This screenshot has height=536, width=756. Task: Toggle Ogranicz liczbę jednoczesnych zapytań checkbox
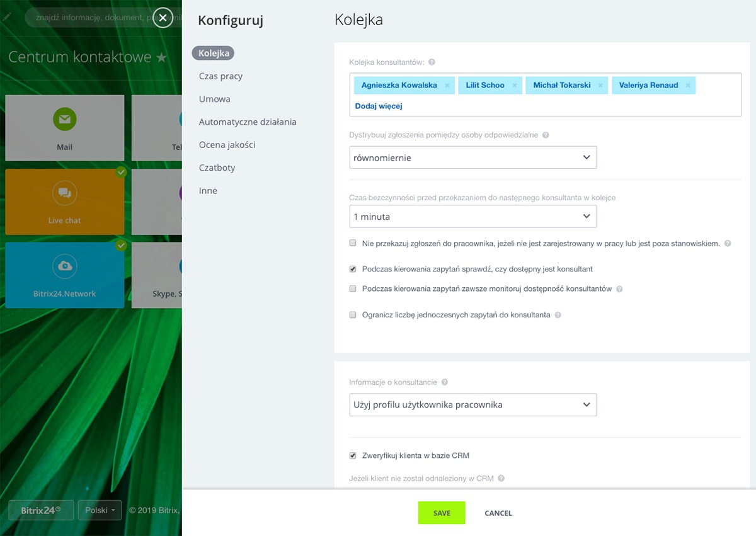(x=353, y=314)
